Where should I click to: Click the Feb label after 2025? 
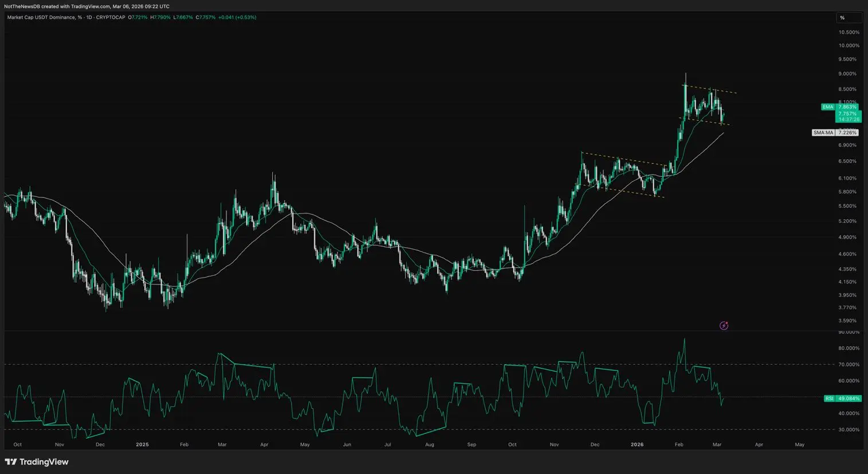point(184,445)
